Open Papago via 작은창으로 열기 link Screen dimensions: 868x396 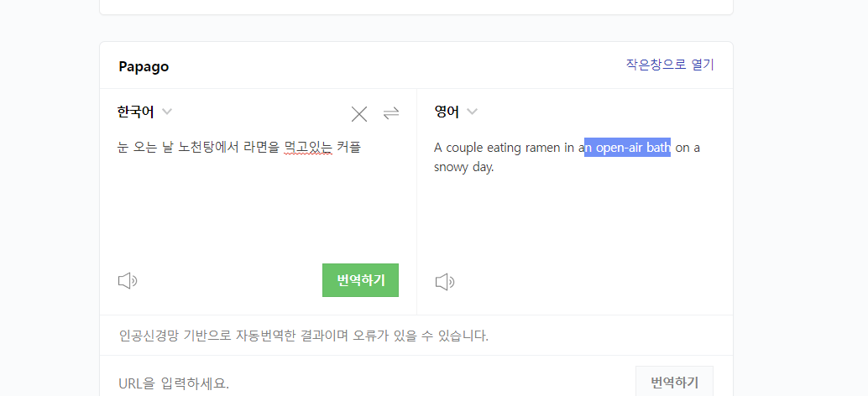tap(670, 65)
